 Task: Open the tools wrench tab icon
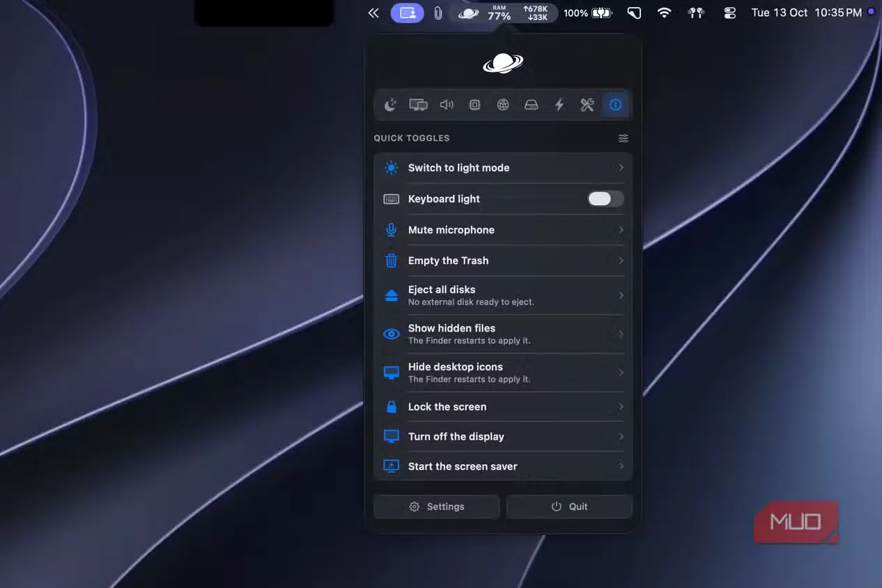pos(587,105)
